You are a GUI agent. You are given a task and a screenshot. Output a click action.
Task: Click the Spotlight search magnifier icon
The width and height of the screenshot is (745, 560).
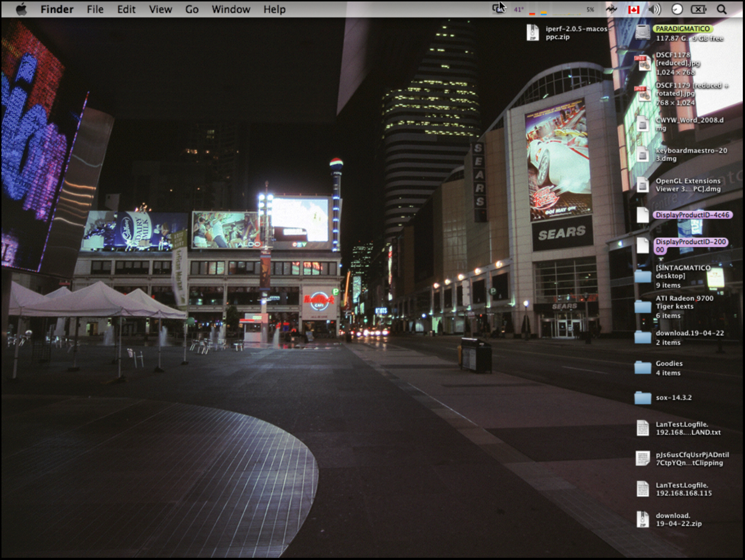click(x=722, y=9)
